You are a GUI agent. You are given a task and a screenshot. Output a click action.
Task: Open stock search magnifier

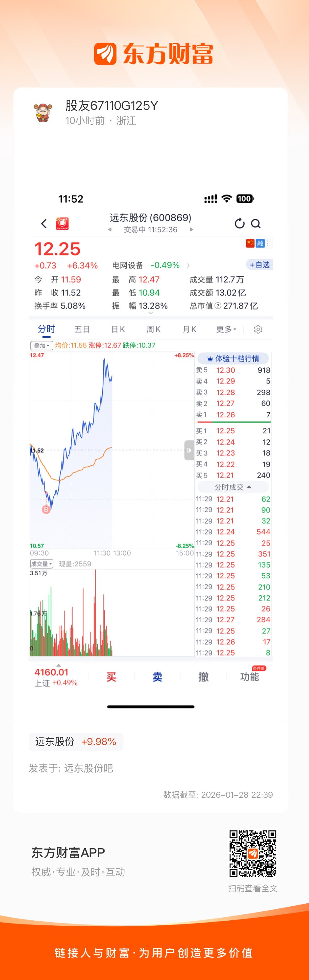coord(256,224)
